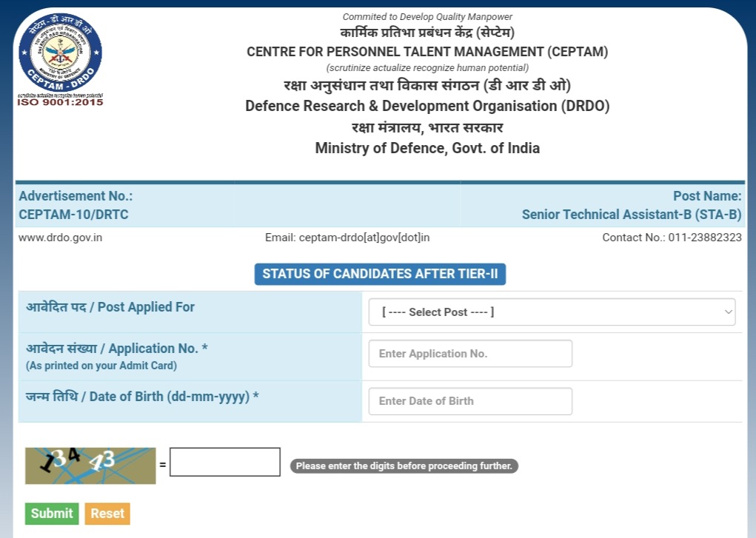
Task: Click the Ministry of Defence heading
Action: click(x=427, y=147)
